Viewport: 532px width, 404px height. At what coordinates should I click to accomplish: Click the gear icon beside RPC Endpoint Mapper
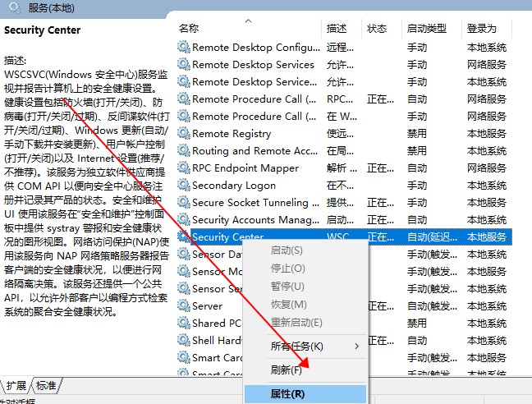[183, 168]
